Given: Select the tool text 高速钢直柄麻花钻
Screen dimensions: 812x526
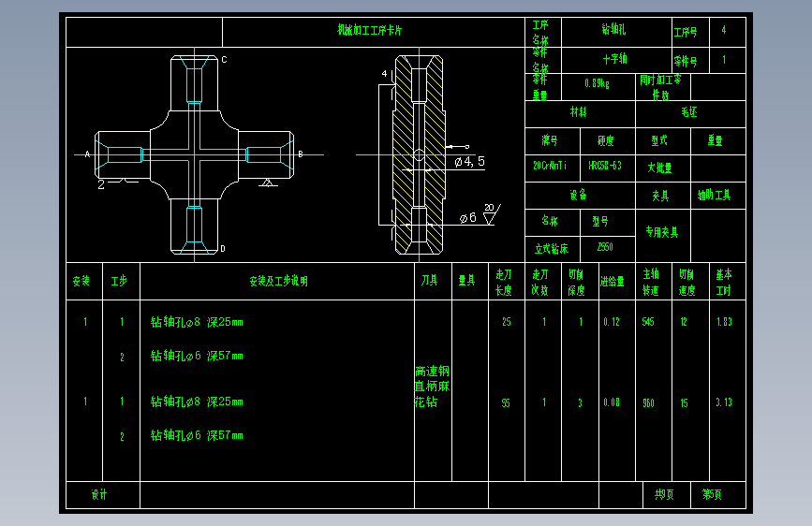Looking at the screenshot, I should click(x=432, y=387).
